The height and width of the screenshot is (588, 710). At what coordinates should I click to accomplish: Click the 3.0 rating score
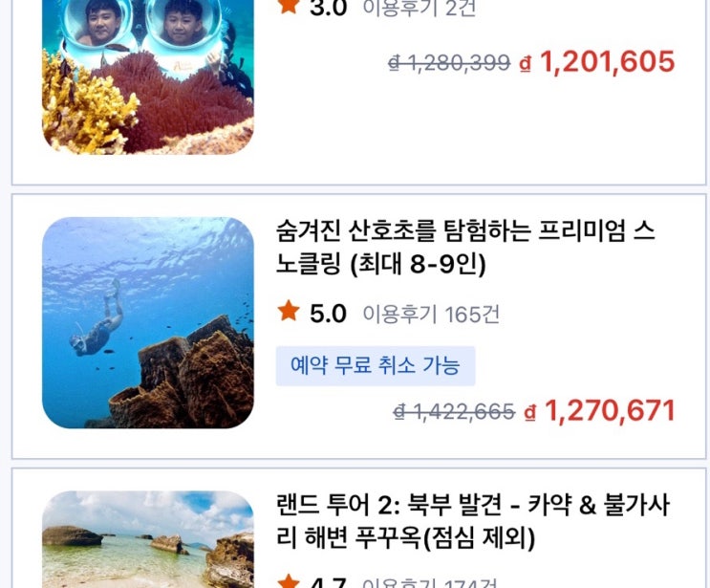pos(328,9)
